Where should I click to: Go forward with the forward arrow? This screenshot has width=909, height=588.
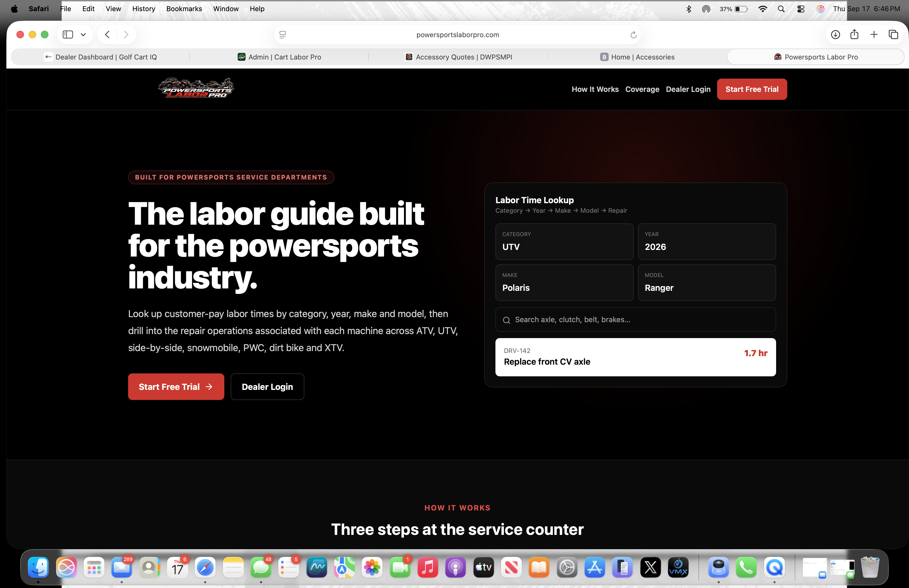click(126, 35)
